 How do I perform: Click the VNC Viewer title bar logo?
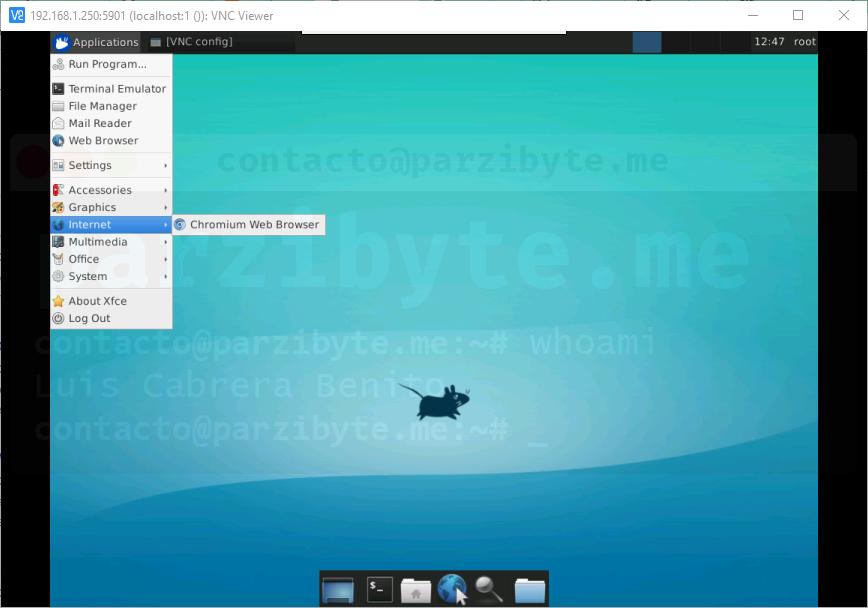17,16
